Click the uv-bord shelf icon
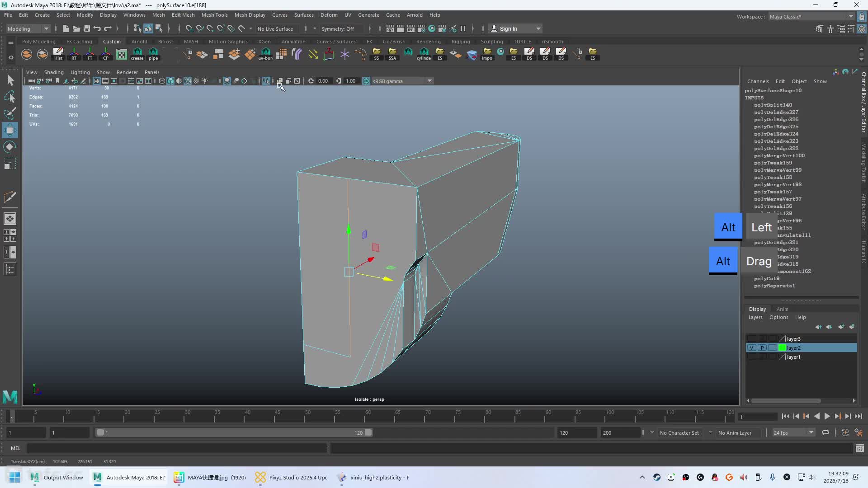The width and height of the screenshot is (868, 488). point(266,54)
